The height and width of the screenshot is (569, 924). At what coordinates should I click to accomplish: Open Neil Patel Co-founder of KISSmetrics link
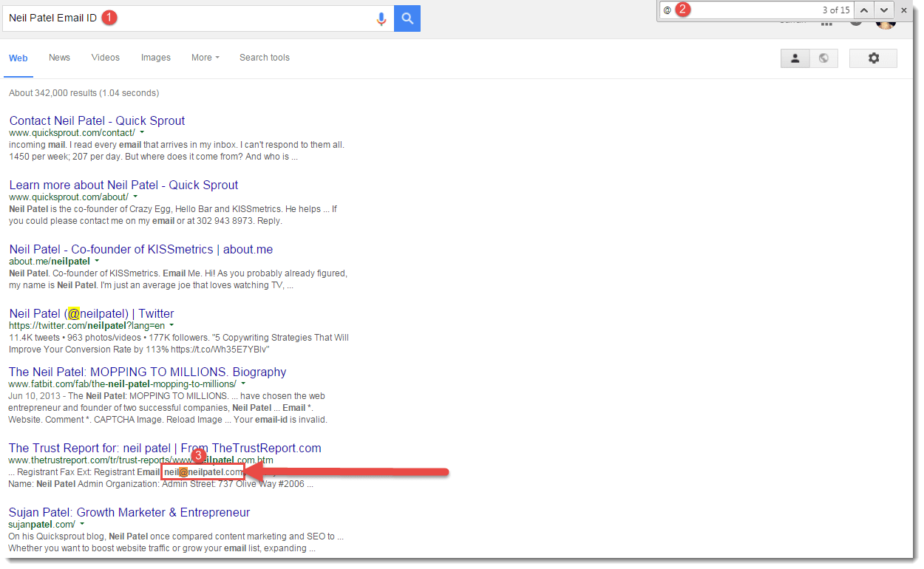point(140,249)
